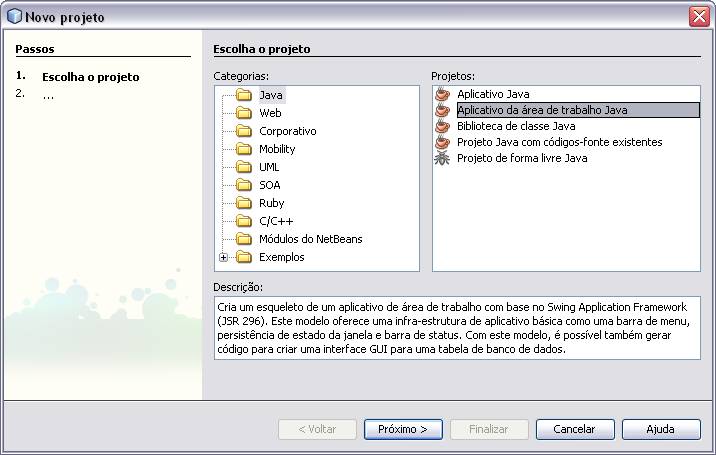
Task: Click step 1 Escolha o projeto in Passos
Action: [x=90, y=77]
